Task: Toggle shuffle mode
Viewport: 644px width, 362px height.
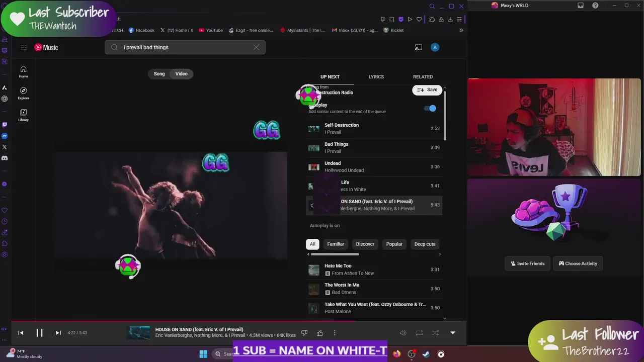Action: 435,333
